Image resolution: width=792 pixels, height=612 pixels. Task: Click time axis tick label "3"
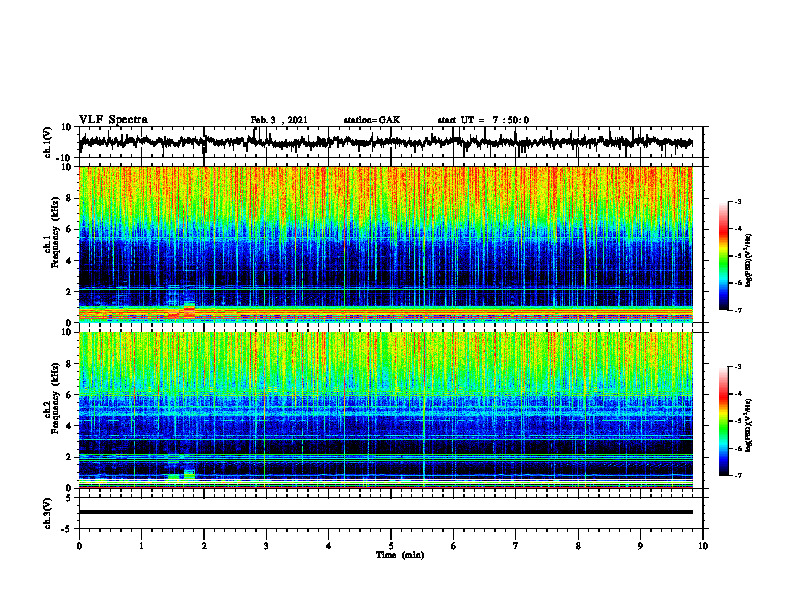(x=266, y=546)
